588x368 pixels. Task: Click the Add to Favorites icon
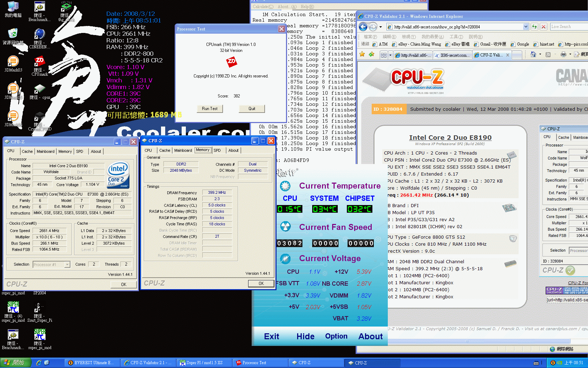coord(372,54)
